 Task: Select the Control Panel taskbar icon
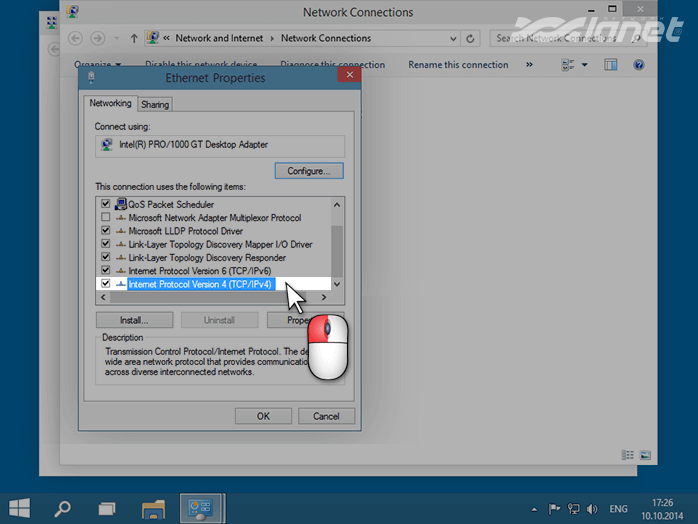[x=202, y=508]
